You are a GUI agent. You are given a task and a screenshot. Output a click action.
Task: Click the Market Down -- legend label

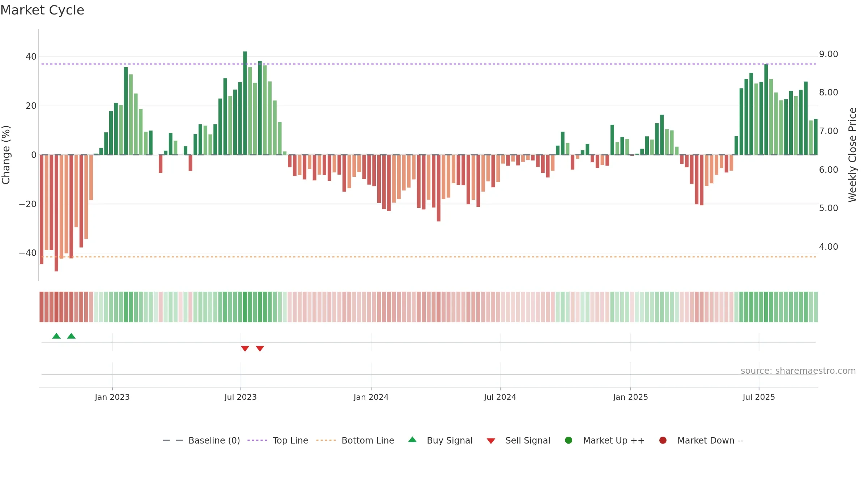(x=710, y=440)
